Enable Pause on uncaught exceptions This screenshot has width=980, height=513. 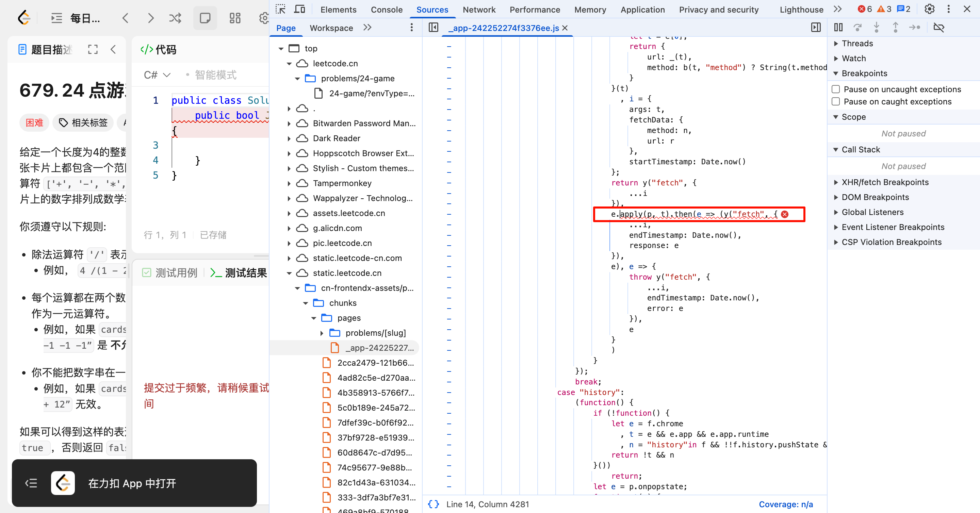[836, 89]
